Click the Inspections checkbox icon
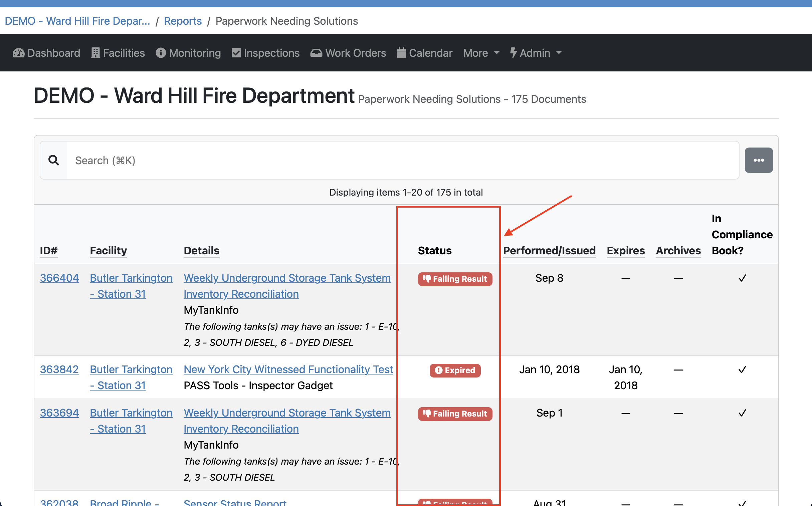Image resolution: width=812 pixels, height=506 pixels. (236, 53)
